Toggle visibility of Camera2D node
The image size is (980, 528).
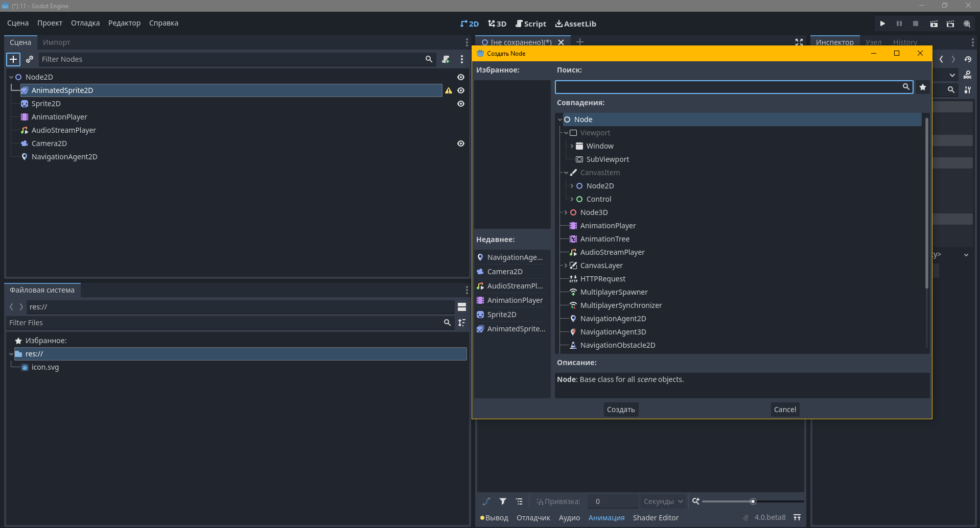point(461,143)
